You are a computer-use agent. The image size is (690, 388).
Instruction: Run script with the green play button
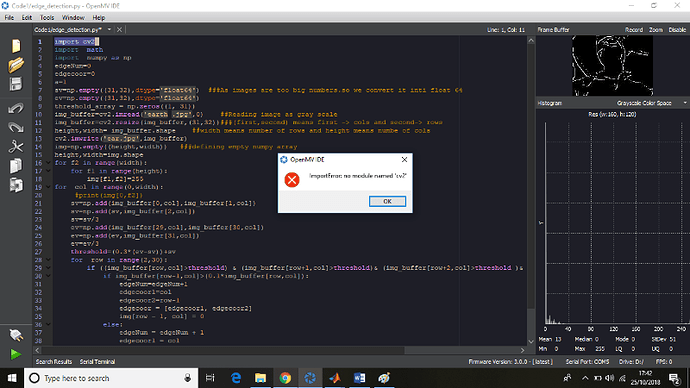[16, 354]
